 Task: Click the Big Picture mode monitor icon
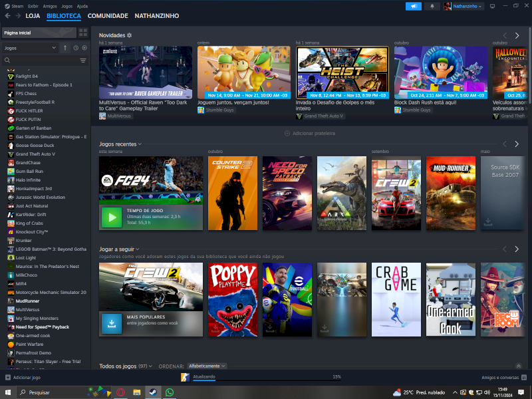coord(492,6)
